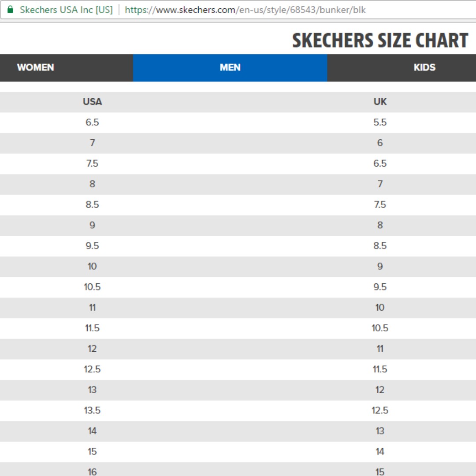476x476 pixels.
Task: Click UK size 5.5 cell
Action: 380,122
